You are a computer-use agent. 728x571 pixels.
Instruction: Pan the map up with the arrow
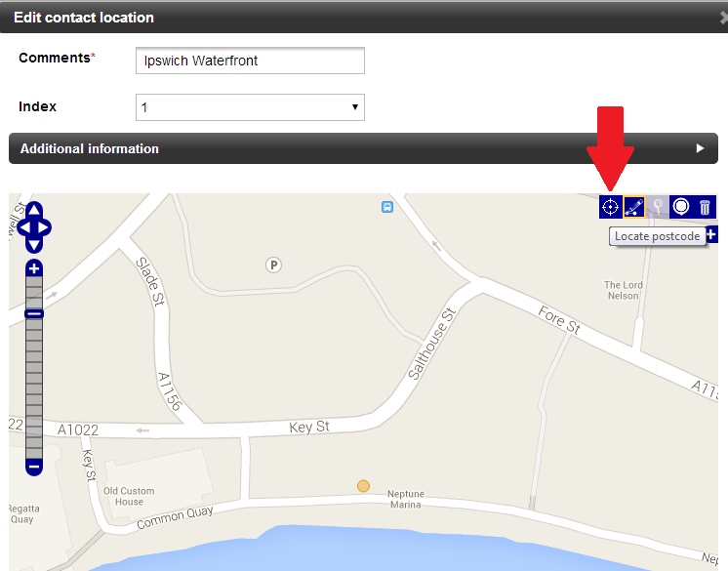34,211
